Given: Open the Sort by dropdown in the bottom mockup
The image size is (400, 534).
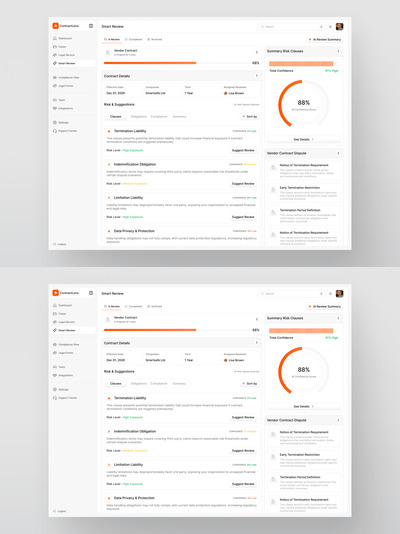Looking at the screenshot, I should (250, 383).
